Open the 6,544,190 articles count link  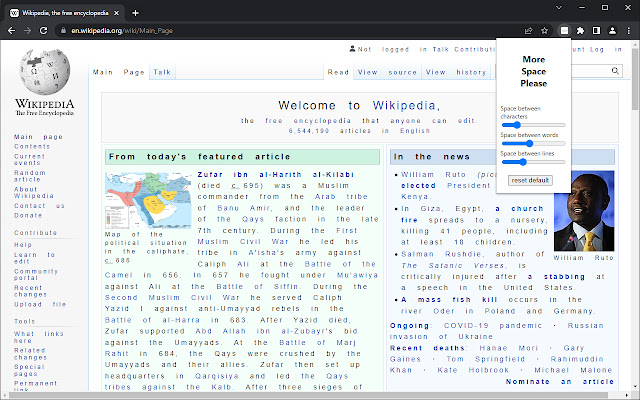[x=309, y=131]
